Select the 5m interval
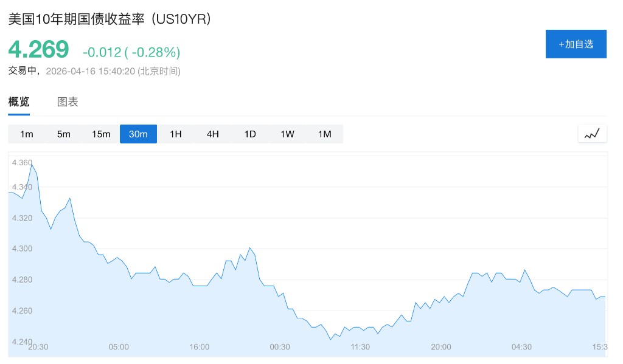 coord(64,134)
